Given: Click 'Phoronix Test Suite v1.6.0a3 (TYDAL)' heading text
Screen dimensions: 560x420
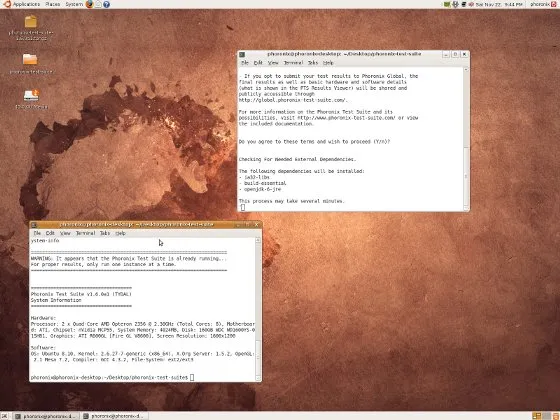Looking at the screenshot, I should (x=81, y=294).
